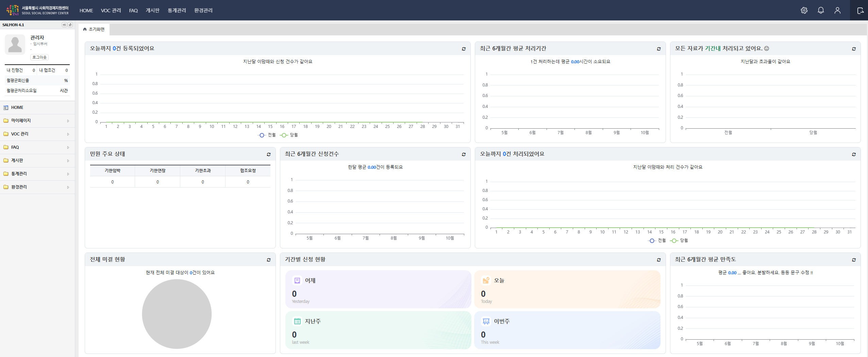Refresh the 최근 6개월간 평균 만족도 chart
Screen dimensions: 868x357
[x=854, y=260]
